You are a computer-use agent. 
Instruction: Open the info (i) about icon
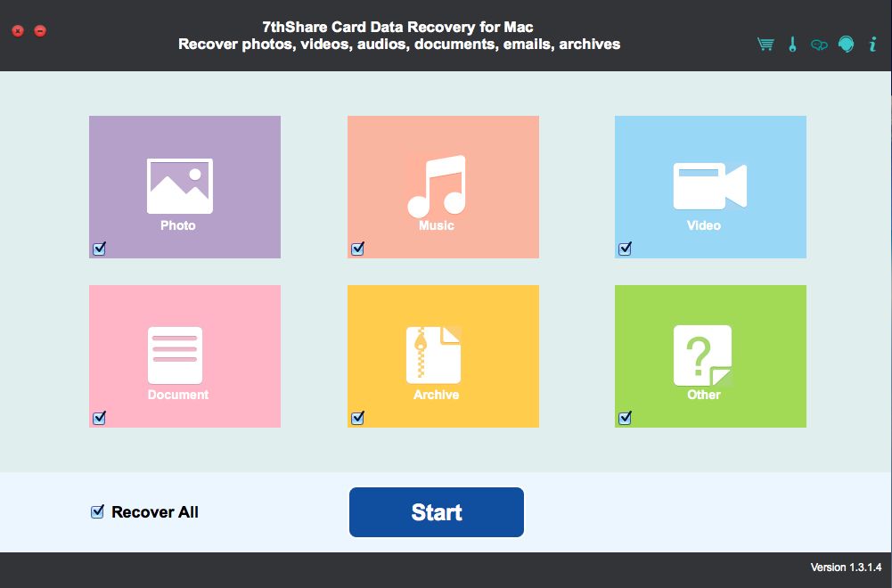pyautogui.click(x=872, y=44)
